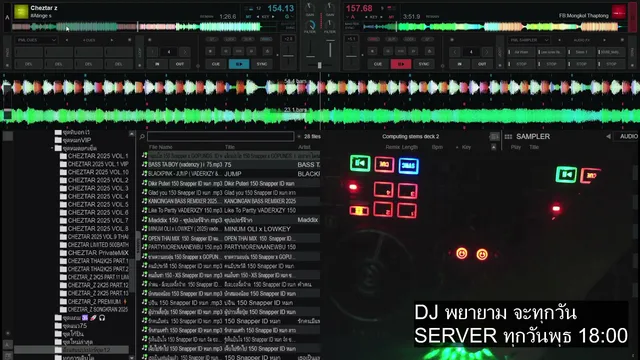This screenshot has width=640, height=360.
Task: Open the left deck pad mode dropdown
Action: point(36,40)
